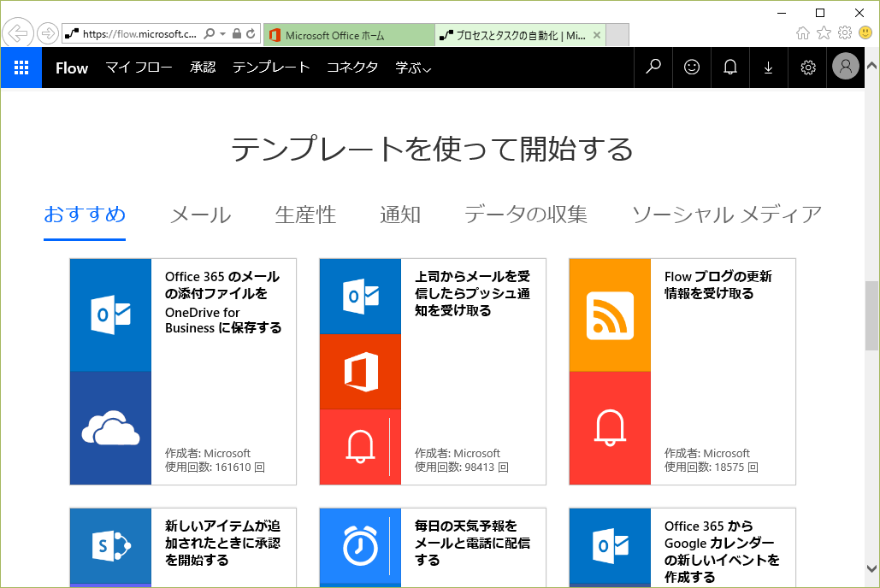The width and height of the screenshot is (880, 588).
Task: Expand the 学ぶ dropdown menu
Action: tap(413, 68)
